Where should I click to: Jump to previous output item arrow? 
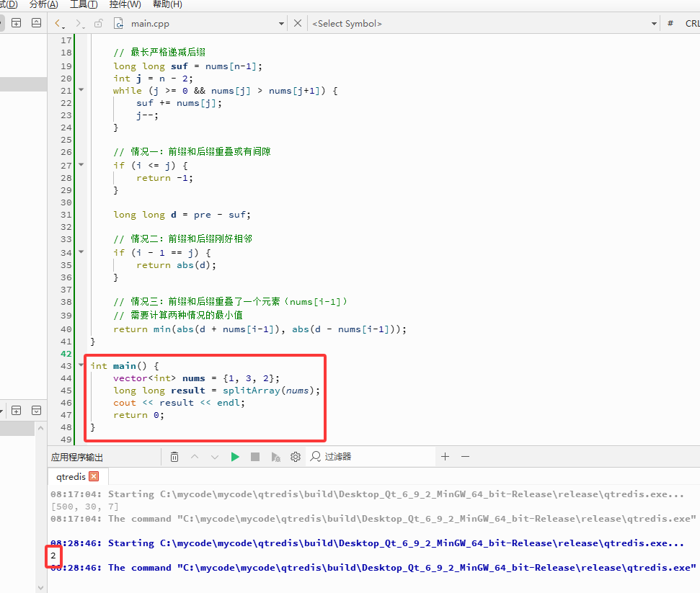tap(195, 457)
